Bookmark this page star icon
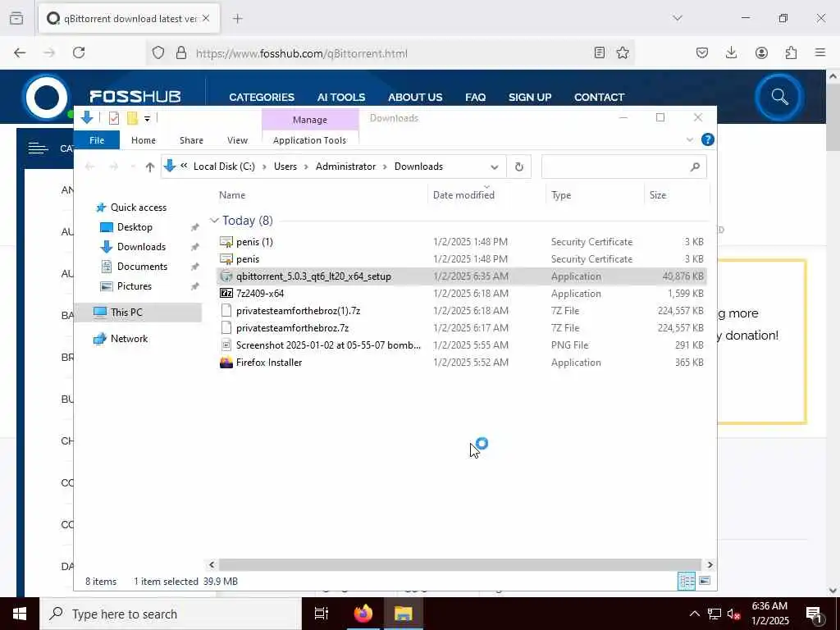840x630 pixels. (623, 52)
